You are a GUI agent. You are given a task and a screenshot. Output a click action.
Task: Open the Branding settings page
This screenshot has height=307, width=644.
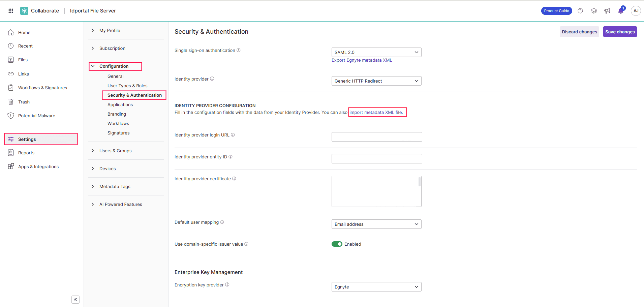coord(116,114)
